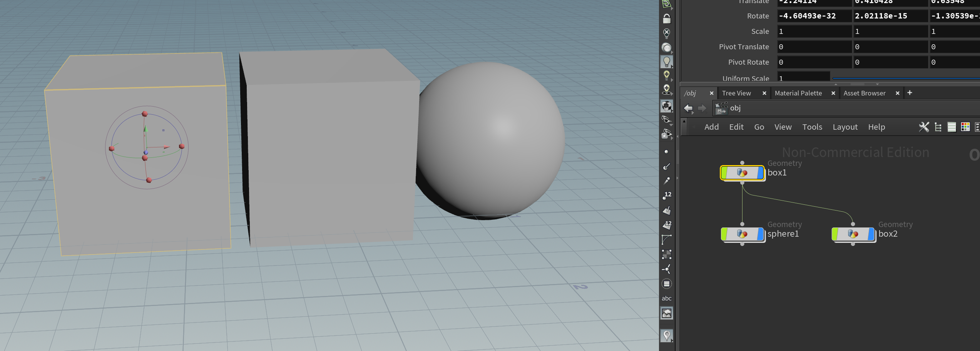Open the Layout menu
Screen dimensions: 980x351
coord(845,127)
